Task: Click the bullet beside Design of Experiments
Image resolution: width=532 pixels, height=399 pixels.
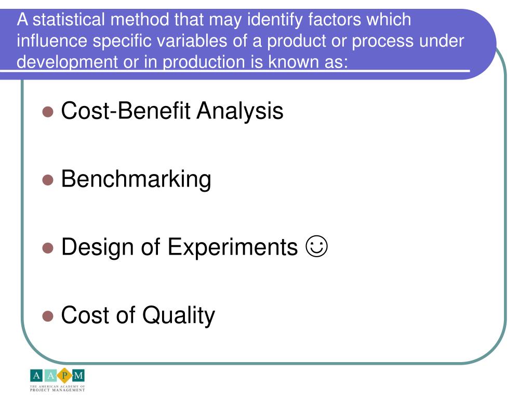Action: (48, 248)
